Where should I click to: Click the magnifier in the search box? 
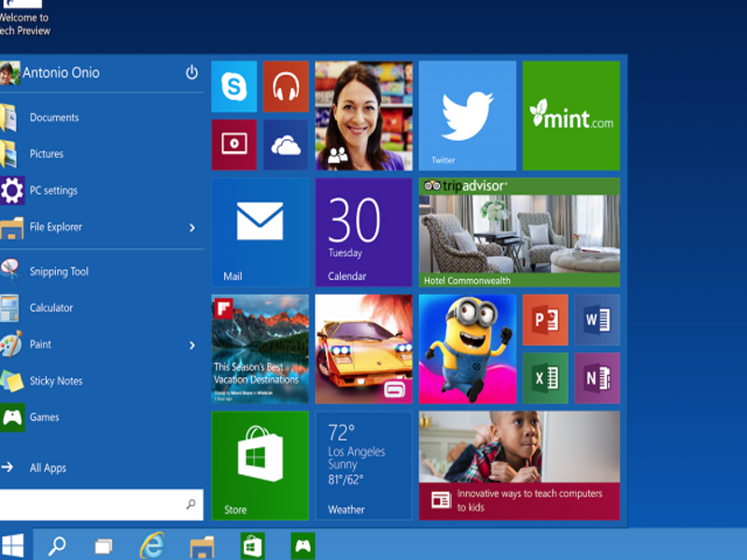coord(191,504)
